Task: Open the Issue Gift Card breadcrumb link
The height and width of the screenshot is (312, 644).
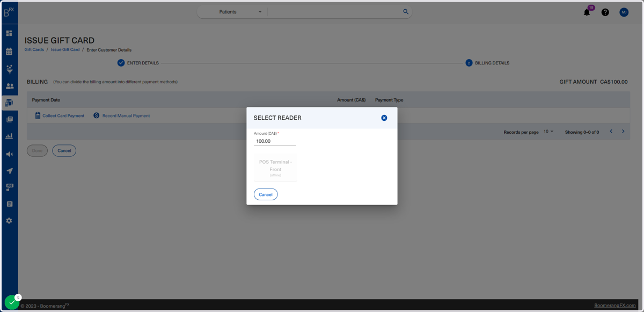Action: pos(65,50)
